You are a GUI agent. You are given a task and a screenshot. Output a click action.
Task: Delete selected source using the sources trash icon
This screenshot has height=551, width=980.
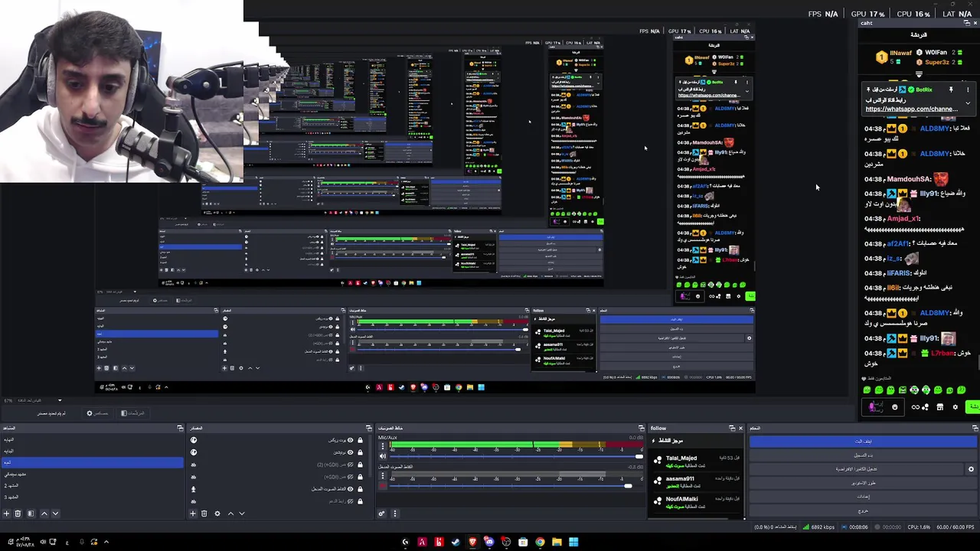click(x=204, y=514)
